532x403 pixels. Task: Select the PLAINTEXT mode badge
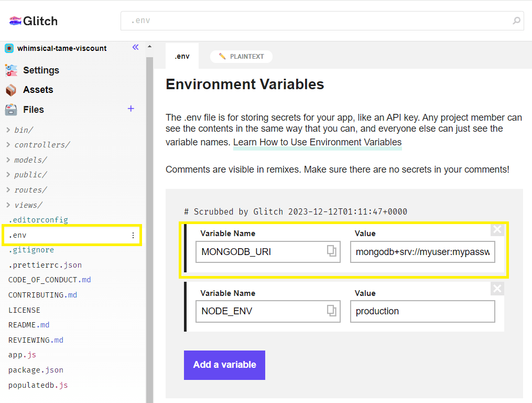[x=241, y=56]
